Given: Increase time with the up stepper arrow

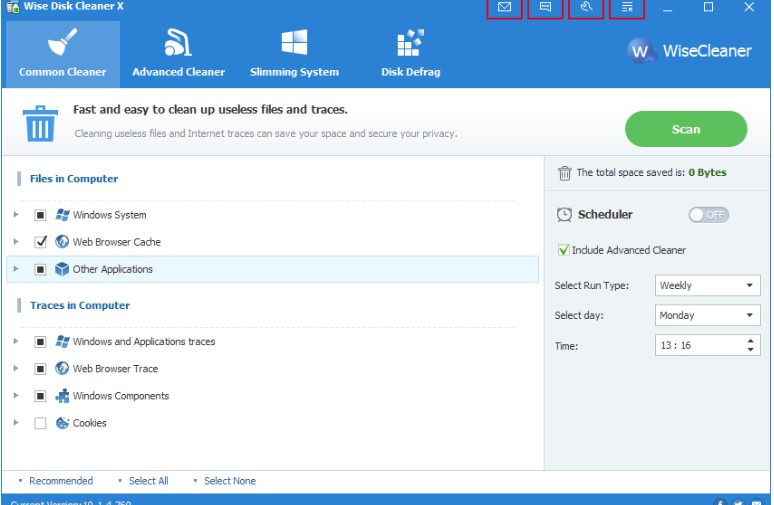Looking at the screenshot, I should 750,341.
